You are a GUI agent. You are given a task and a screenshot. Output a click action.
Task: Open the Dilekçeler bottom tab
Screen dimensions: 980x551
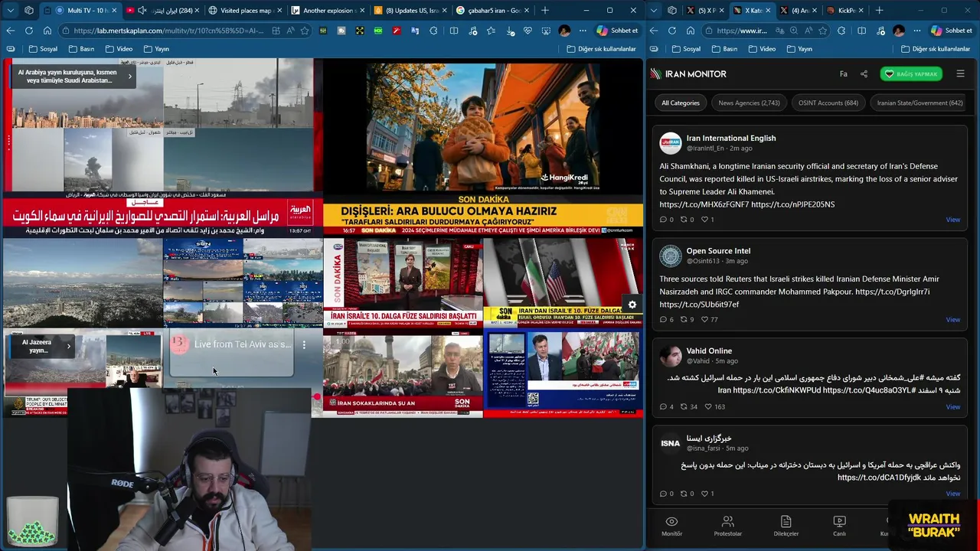point(786,526)
